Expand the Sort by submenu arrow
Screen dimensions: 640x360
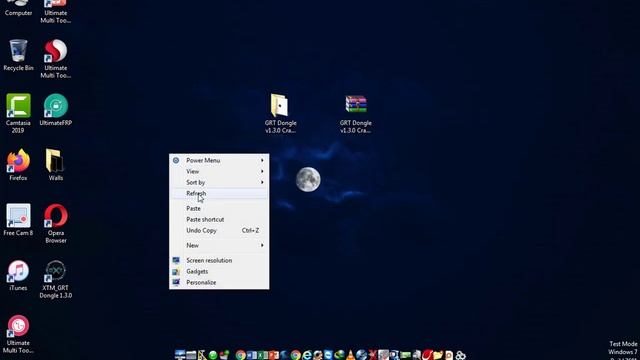262,182
